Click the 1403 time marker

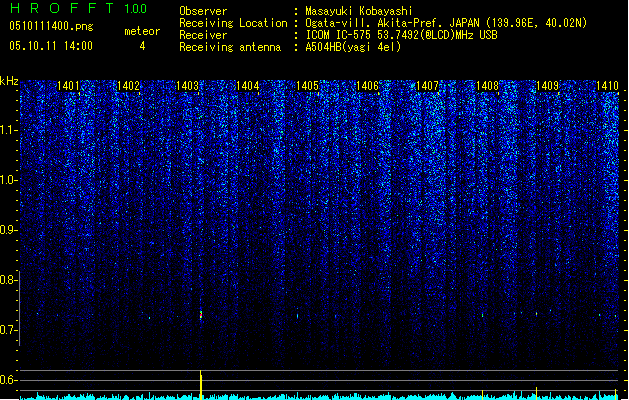[188, 86]
